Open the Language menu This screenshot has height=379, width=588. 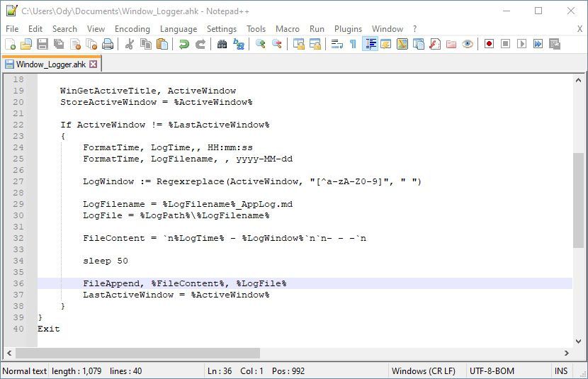(179, 29)
